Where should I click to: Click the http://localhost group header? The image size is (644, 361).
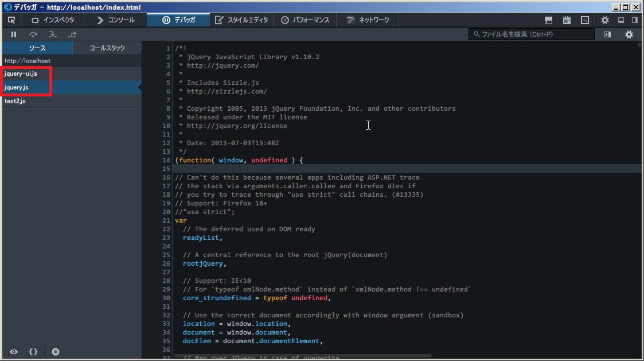(72, 61)
